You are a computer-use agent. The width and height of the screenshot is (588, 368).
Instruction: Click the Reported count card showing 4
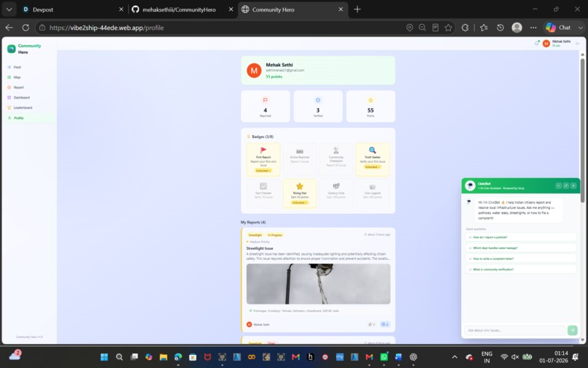click(x=265, y=107)
